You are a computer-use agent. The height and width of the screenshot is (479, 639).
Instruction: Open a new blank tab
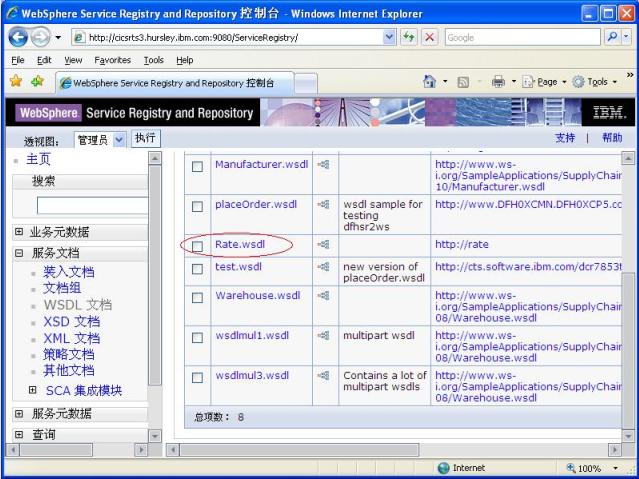(x=305, y=84)
